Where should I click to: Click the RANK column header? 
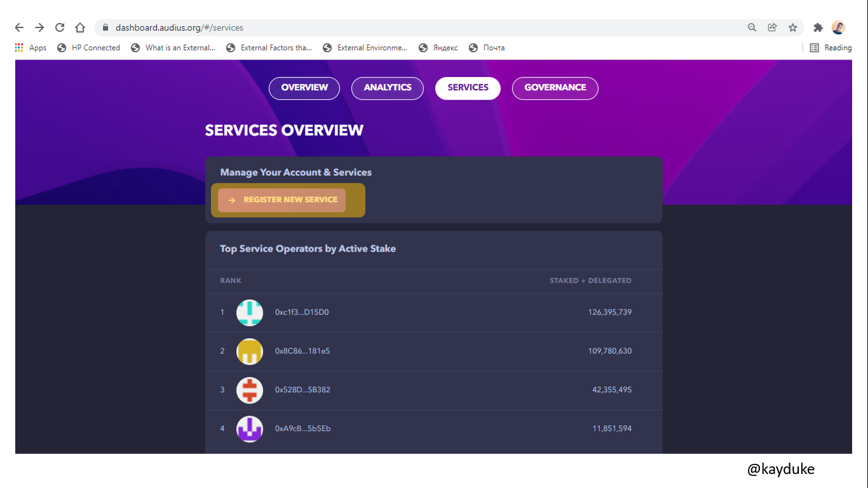[231, 280]
